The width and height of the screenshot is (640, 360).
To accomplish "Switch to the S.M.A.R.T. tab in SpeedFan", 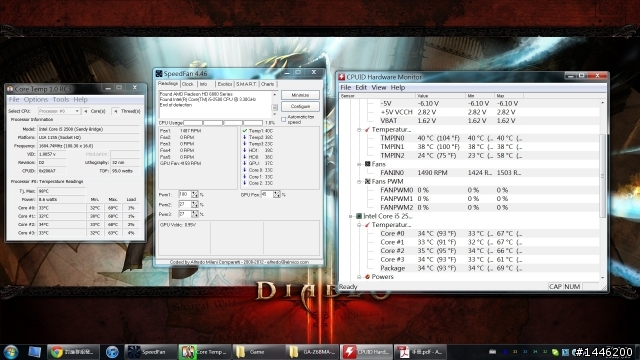I will tap(246, 84).
